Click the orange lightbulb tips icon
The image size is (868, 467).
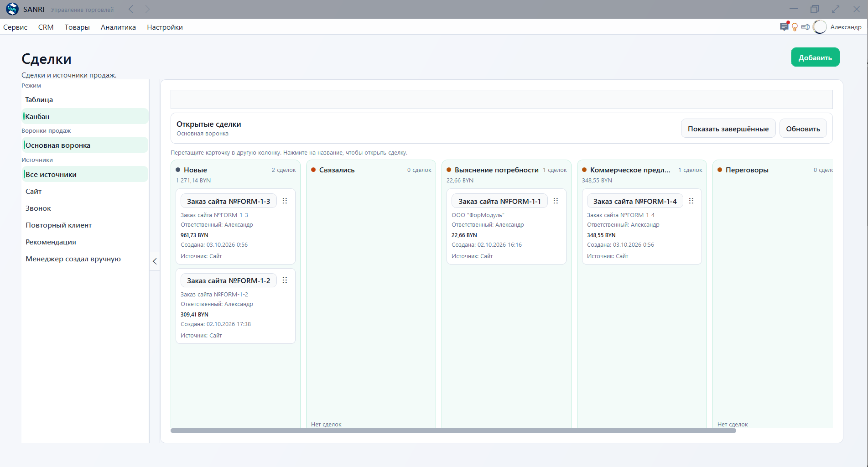pyautogui.click(x=795, y=27)
